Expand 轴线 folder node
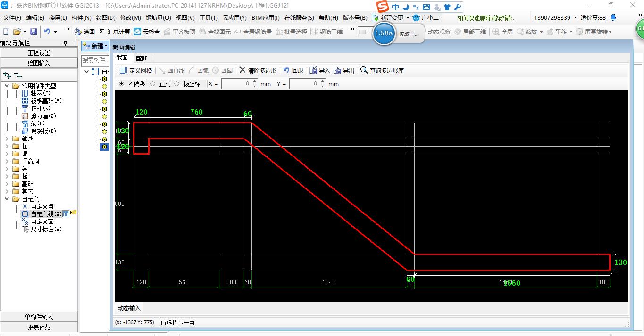 (7, 139)
